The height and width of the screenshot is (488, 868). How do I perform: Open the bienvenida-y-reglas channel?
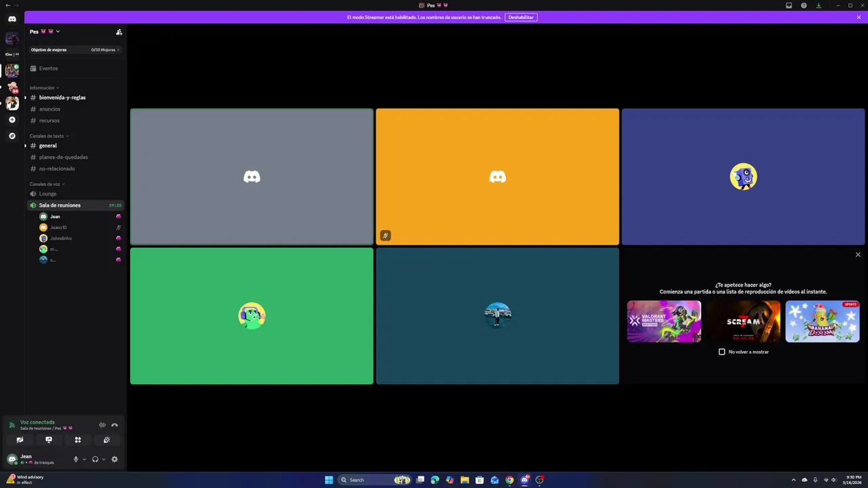[75, 98]
